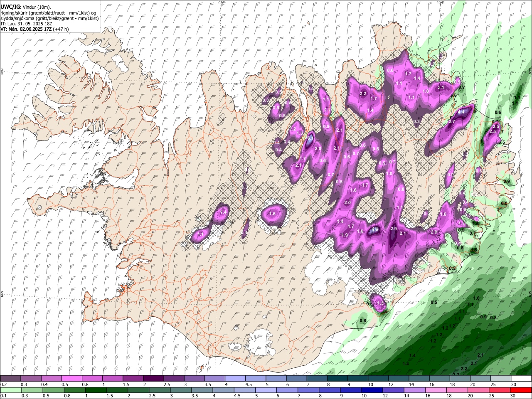Click the bottom-row pink swatch labeled 20

(478, 390)
